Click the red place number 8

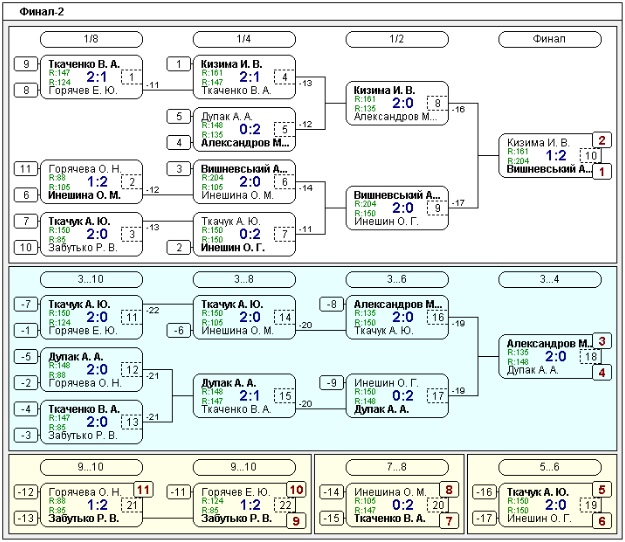(x=449, y=489)
